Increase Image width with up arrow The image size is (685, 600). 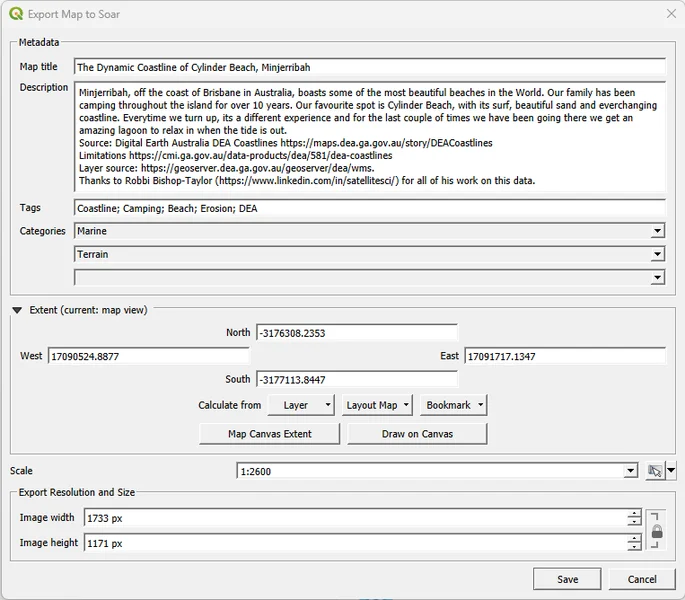[x=634, y=513]
